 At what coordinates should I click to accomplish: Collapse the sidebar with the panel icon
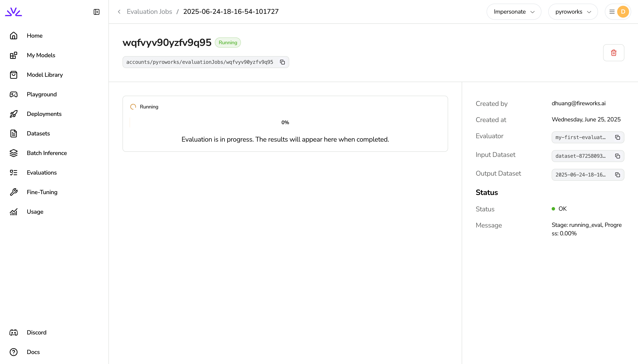[x=97, y=12]
